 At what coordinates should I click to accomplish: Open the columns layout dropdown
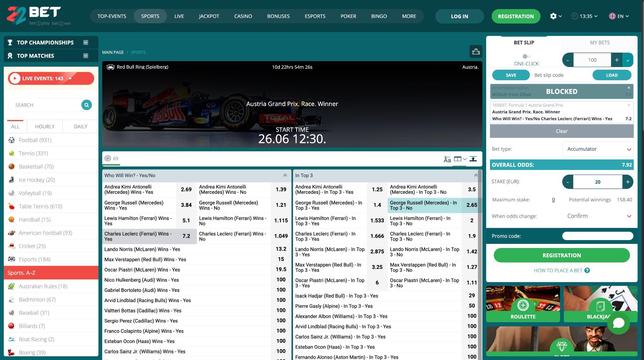(460, 159)
